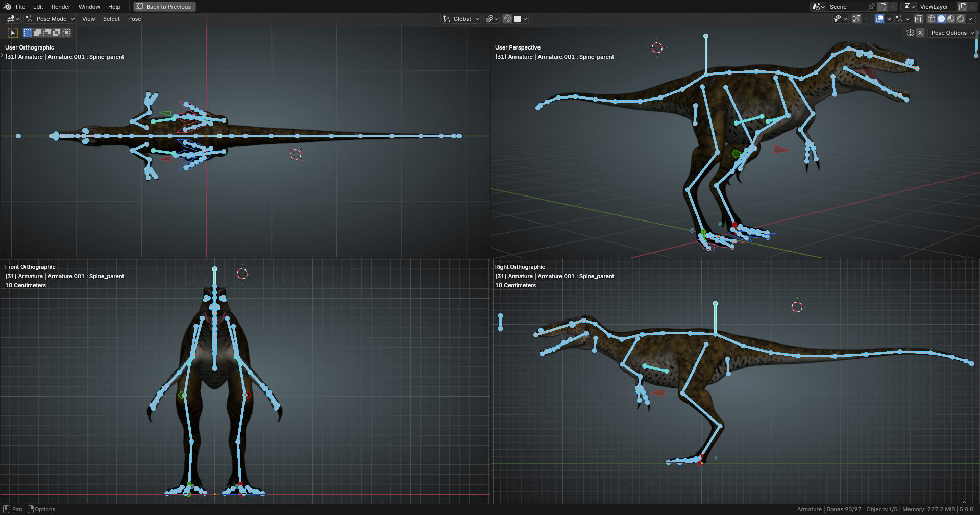Image resolution: width=980 pixels, height=515 pixels.
Task: Click the X-axis mirror butterfly icon
Action: (x=910, y=33)
